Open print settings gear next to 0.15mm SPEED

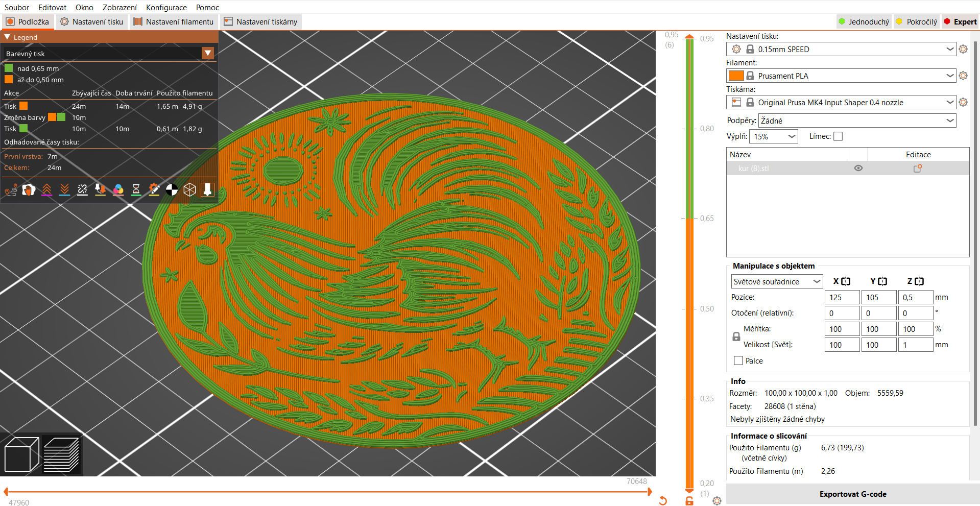click(x=963, y=49)
